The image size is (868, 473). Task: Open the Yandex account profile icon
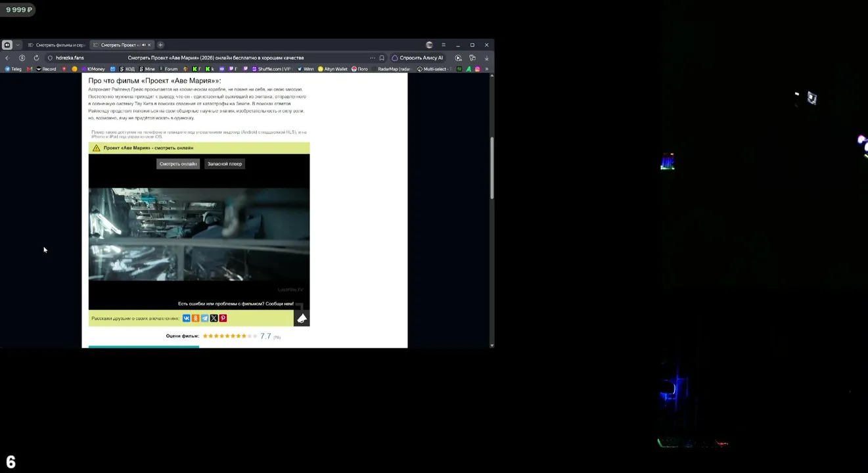pos(22,58)
